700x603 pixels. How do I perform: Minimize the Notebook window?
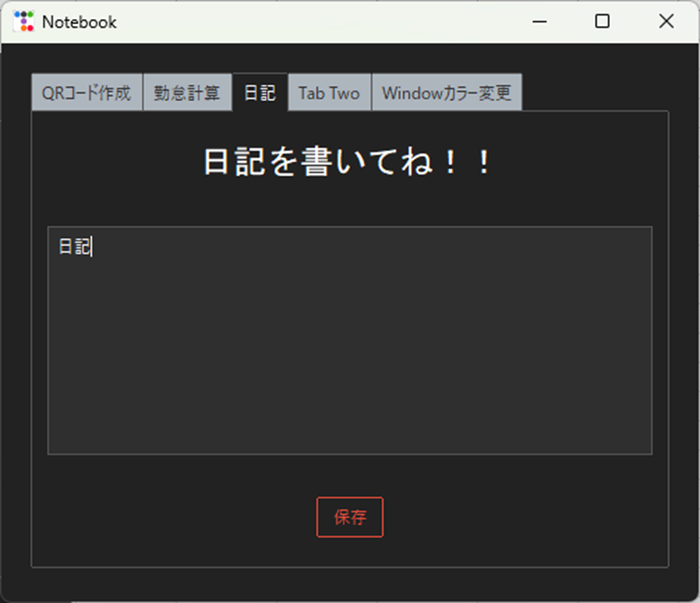click(539, 21)
